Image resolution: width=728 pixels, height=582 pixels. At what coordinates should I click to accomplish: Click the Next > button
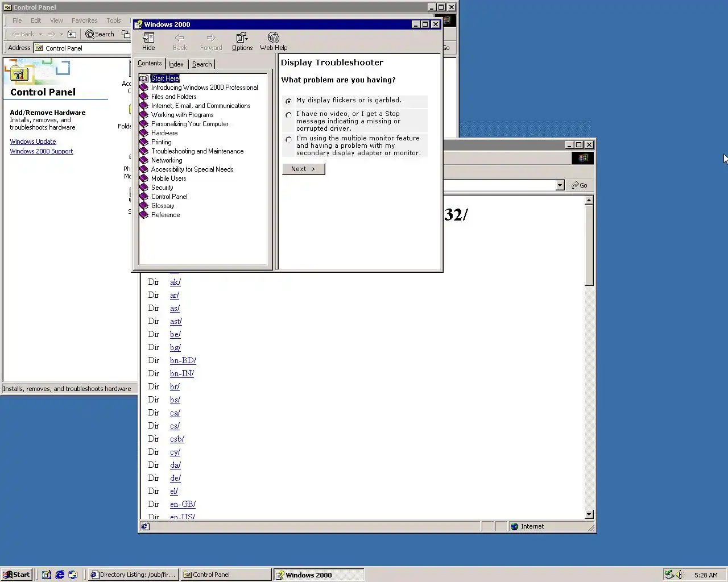pyautogui.click(x=304, y=169)
